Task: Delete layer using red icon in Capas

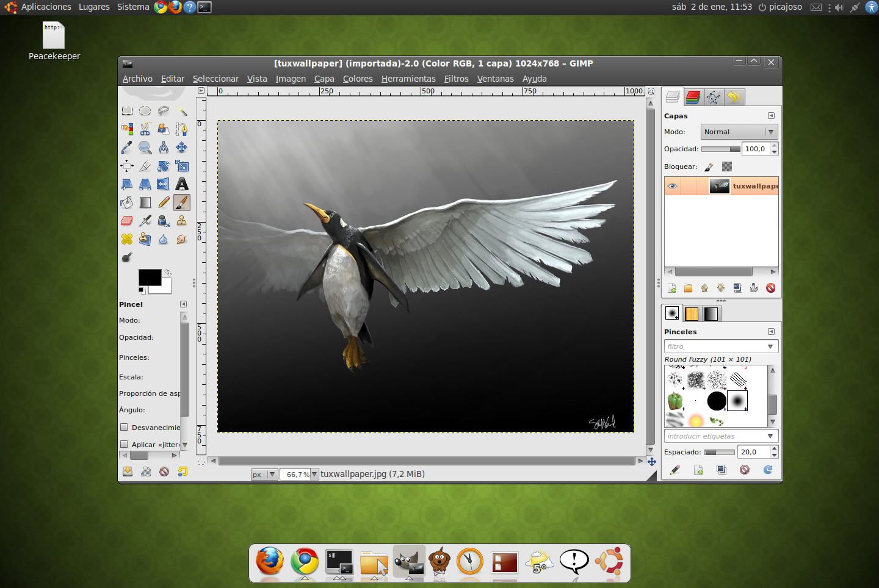Action: click(x=770, y=288)
